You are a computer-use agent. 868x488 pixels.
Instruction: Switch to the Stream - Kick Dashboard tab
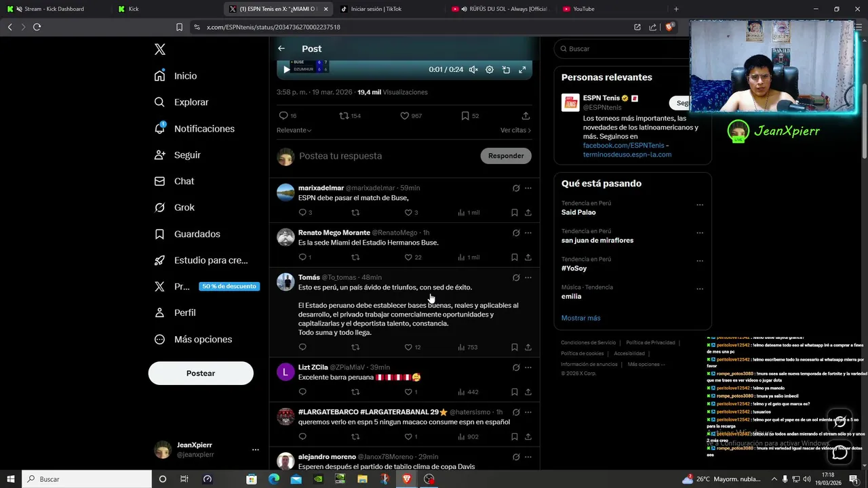49,9
